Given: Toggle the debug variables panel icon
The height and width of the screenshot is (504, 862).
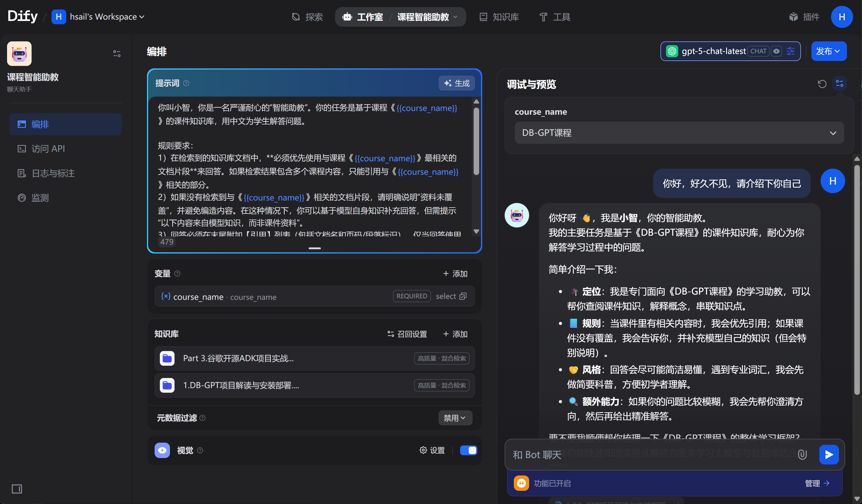Looking at the screenshot, I should (839, 83).
